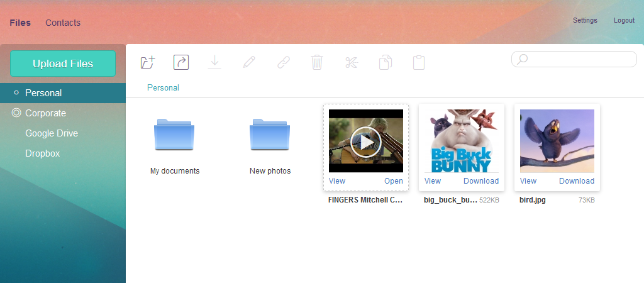
Task: Open the Settings link
Action: [585, 20]
